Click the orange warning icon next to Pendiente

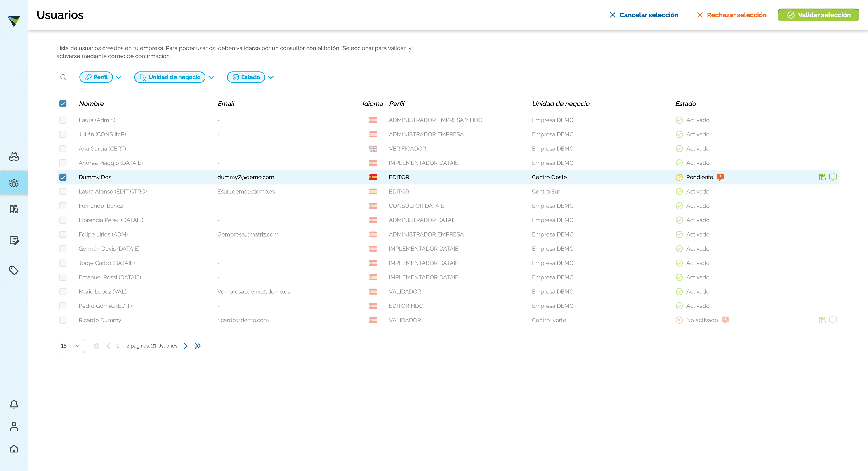(x=720, y=177)
